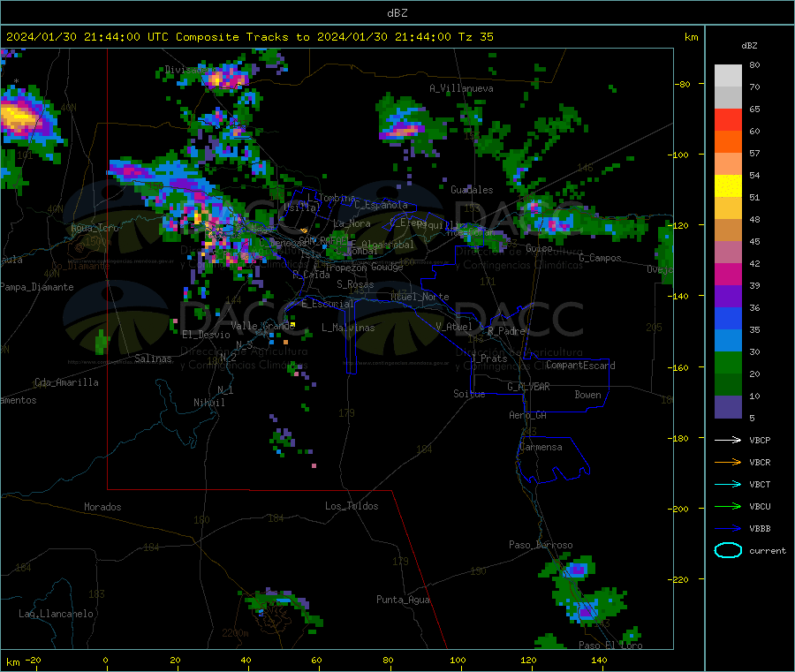Click the green VBCU arrow in legend
Viewport: 795px width, 672px height.
tap(728, 506)
